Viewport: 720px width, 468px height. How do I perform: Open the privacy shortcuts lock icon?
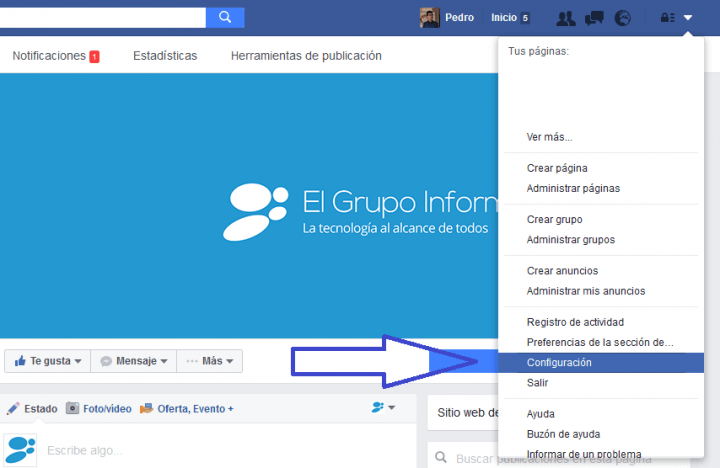pos(667,18)
